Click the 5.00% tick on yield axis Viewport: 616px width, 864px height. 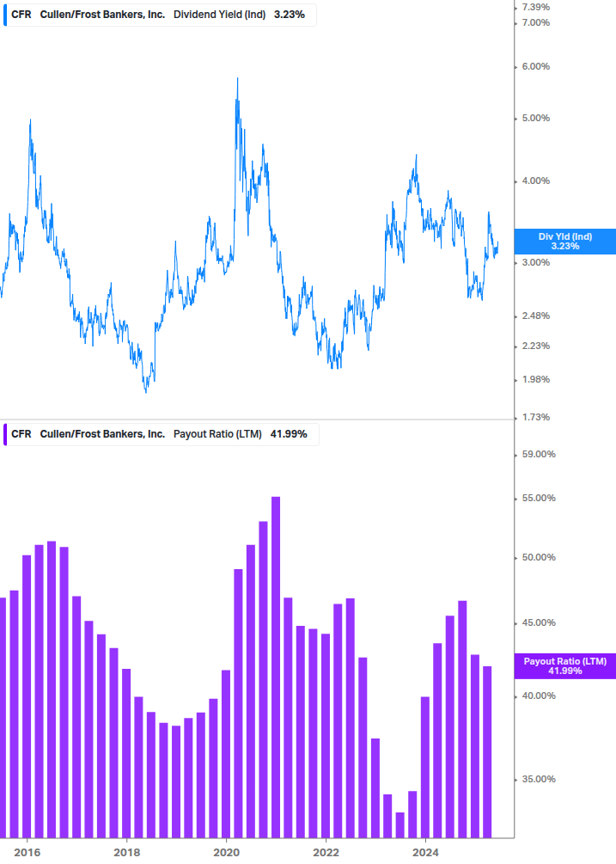tap(535, 118)
